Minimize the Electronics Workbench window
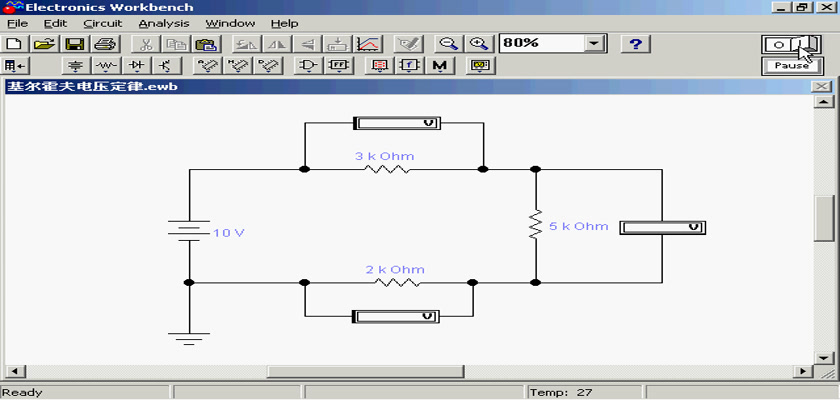Viewport: 840px width, 400px height. 783,7
